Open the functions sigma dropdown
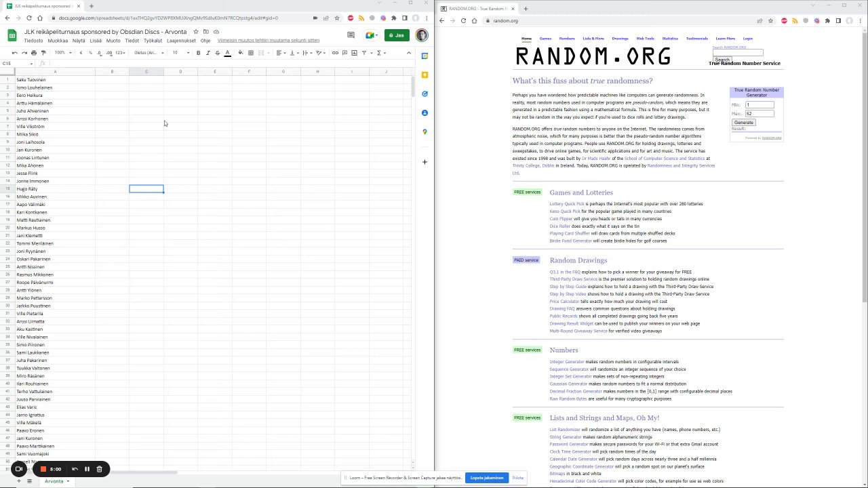The width and height of the screenshot is (868, 488). pyautogui.click(x=382, y=53)
